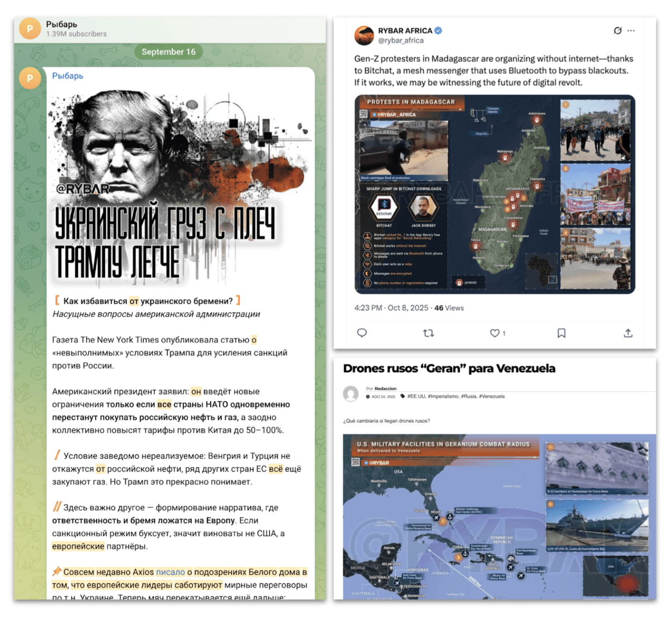This screenshot has height=622, width=672.
Task: Click the retweet icon under the tweet
Action: (x=428, y=333)
